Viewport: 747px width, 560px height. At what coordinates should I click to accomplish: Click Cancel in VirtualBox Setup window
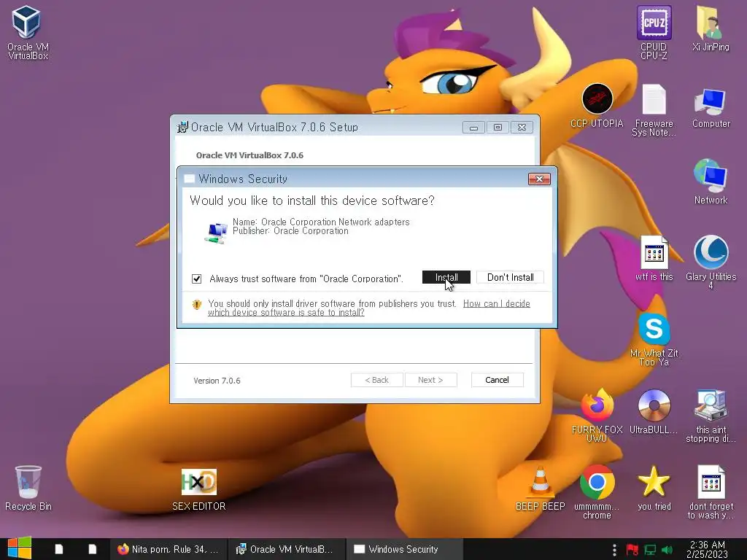[x=497, y=379]
